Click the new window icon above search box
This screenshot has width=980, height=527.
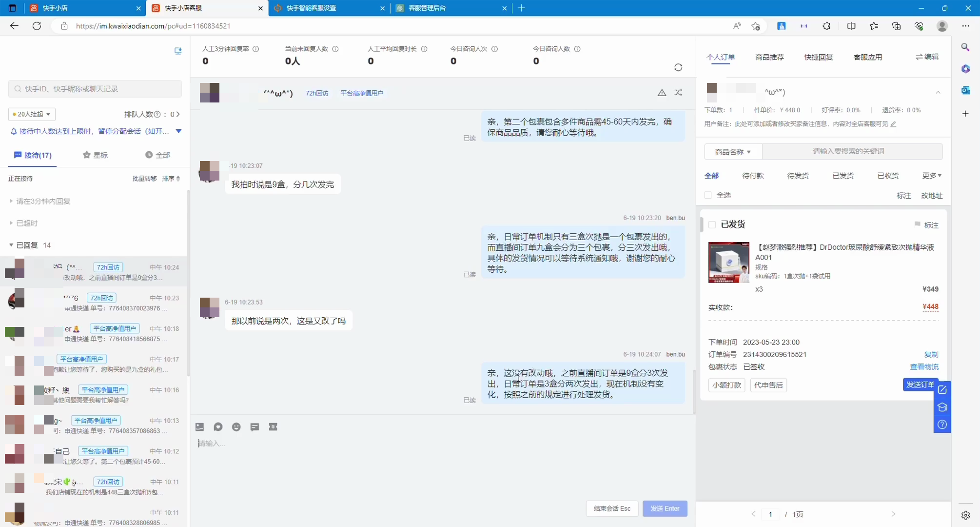[x=178, y=51]
